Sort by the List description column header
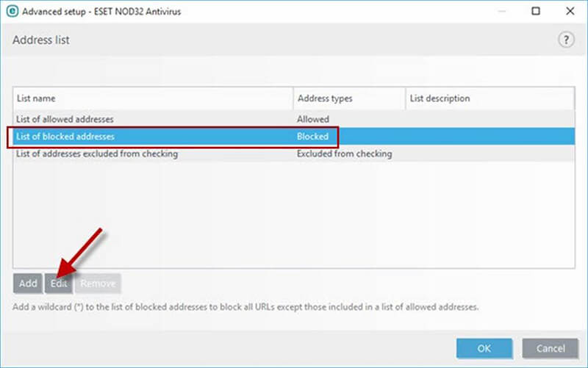 490,98
